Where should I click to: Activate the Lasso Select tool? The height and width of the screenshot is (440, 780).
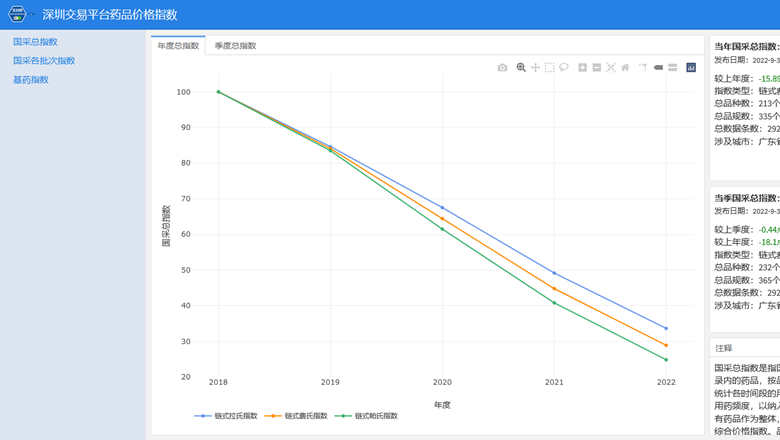click(x=564, y=68)
